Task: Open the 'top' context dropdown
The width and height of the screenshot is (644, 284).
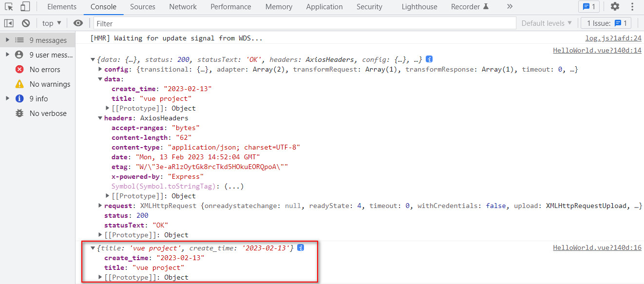Action: (52, 23)
